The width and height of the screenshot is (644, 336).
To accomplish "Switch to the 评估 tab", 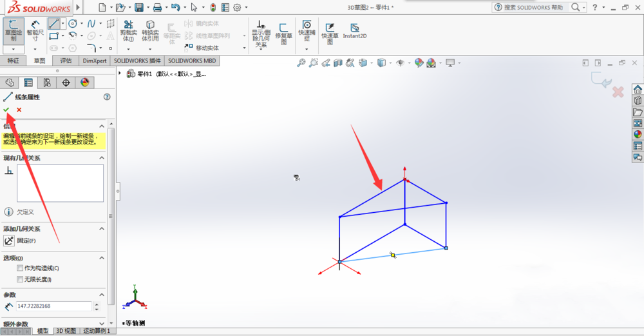I will click(x=66, y=61).
